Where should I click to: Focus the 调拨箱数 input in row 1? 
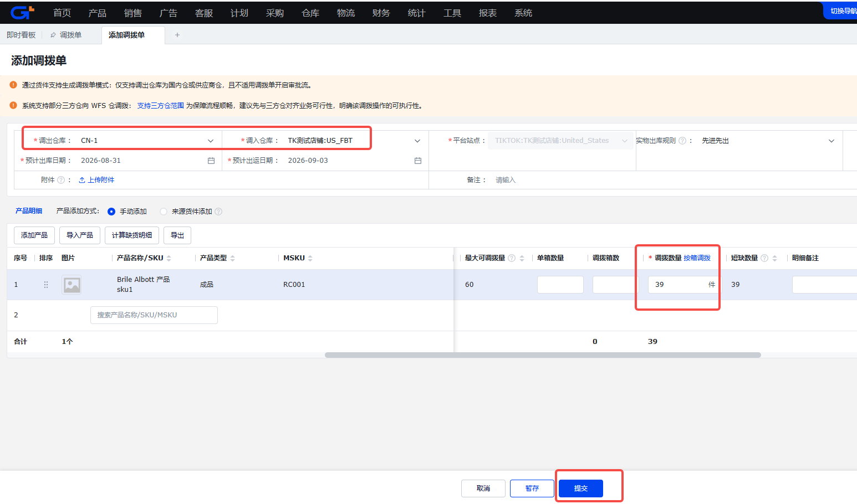click(x=615, y=285)
